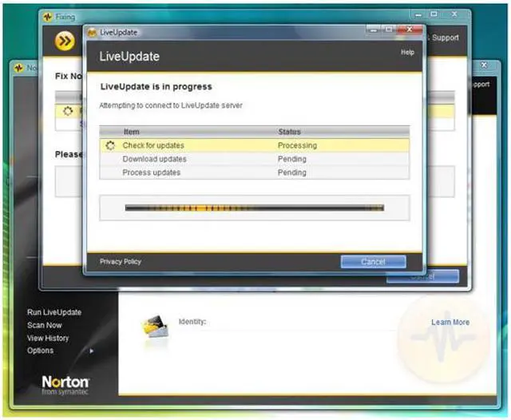511x420 pixels.
Task: Click the LiveUpdate title bar icon
Action: click(x=93, y=32)
